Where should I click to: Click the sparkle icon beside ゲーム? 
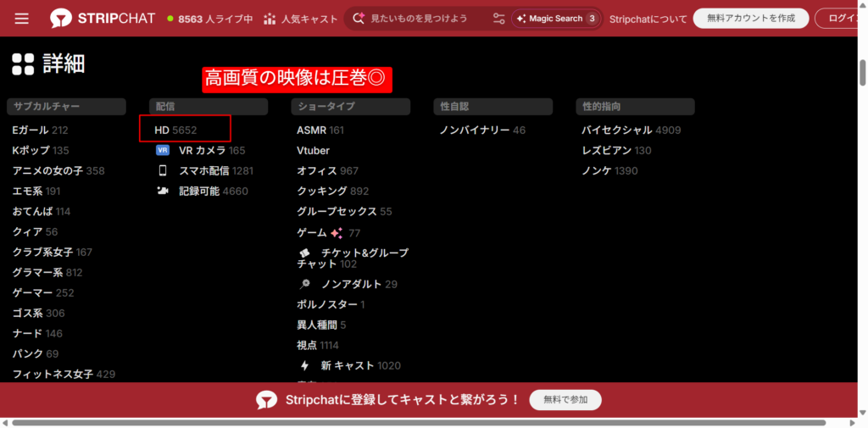337,232
